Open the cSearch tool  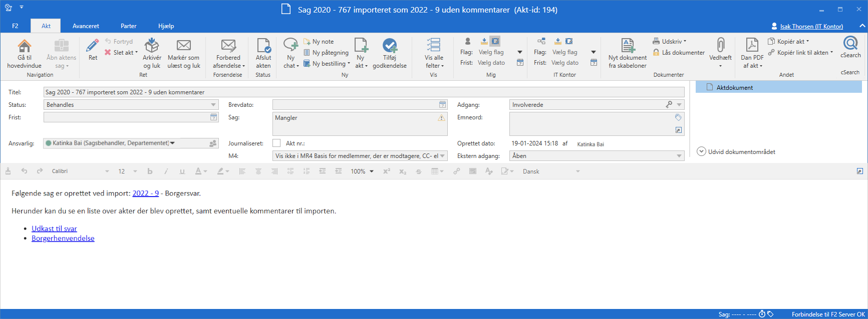tap(850, 45)
